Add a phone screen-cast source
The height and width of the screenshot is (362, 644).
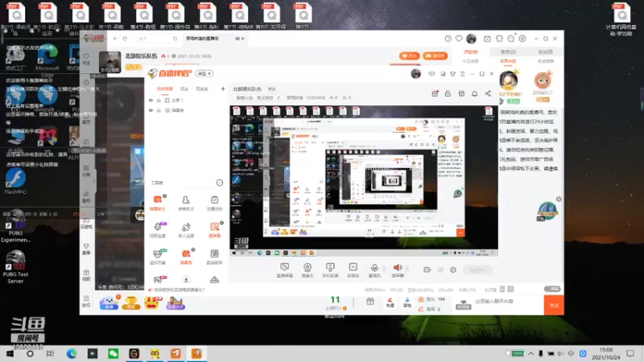click(x=330, y=270)
